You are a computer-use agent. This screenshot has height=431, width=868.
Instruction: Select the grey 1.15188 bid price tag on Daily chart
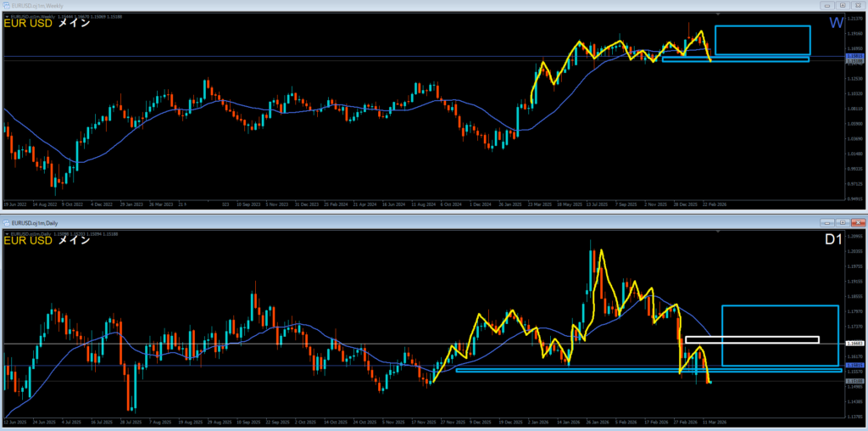click(x=854, y=381)
